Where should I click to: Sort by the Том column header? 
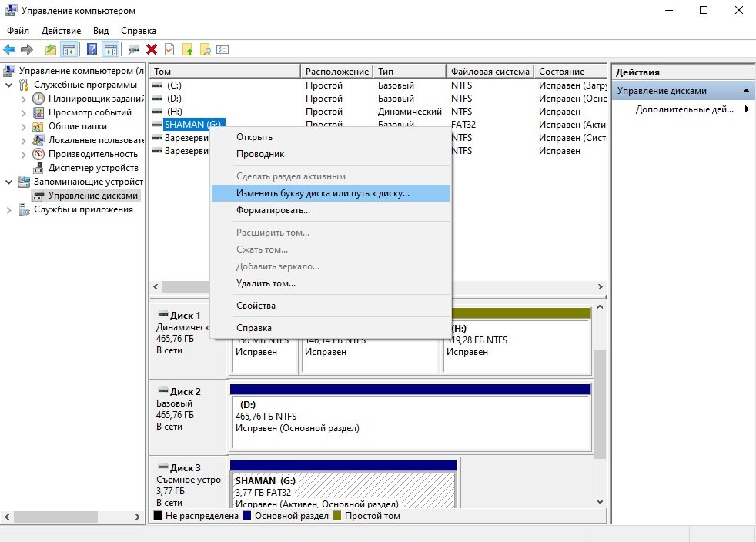click(x=225, y=72)
